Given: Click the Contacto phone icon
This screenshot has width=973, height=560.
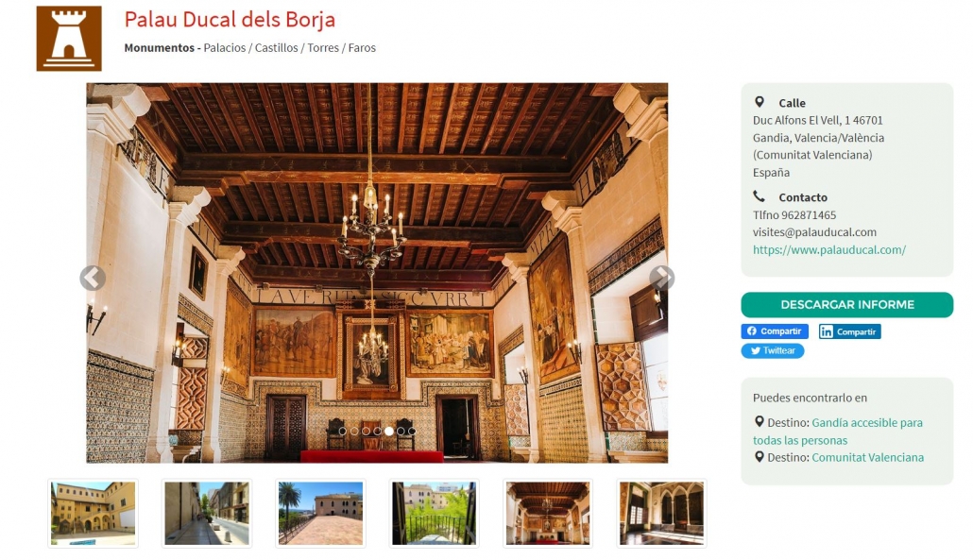Looking at the screenshot, I should click(x=759, y=196).
